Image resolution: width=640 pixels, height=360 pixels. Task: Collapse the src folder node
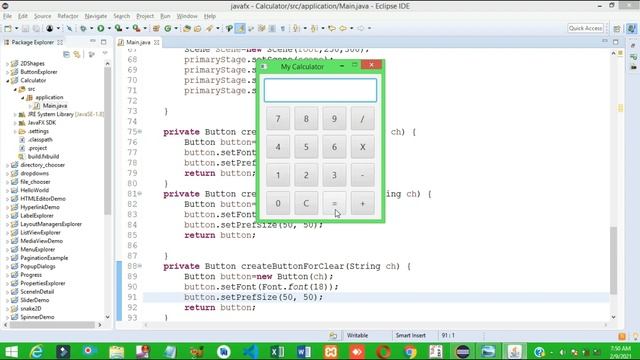click(x=16, y=89)
